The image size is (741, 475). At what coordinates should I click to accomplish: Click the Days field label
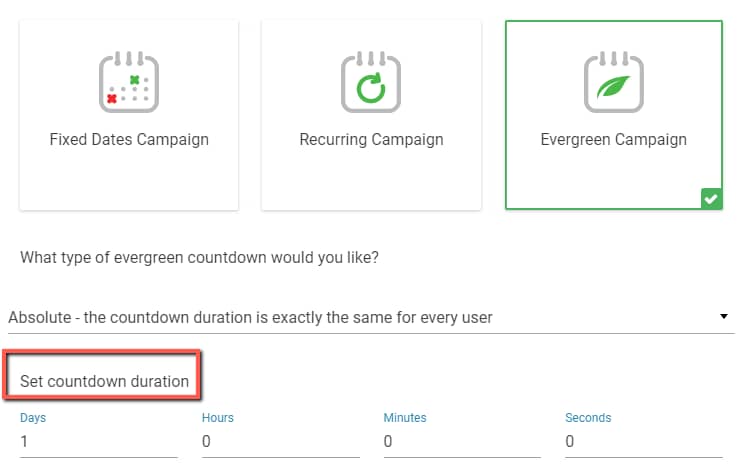[x=33, y=417]
